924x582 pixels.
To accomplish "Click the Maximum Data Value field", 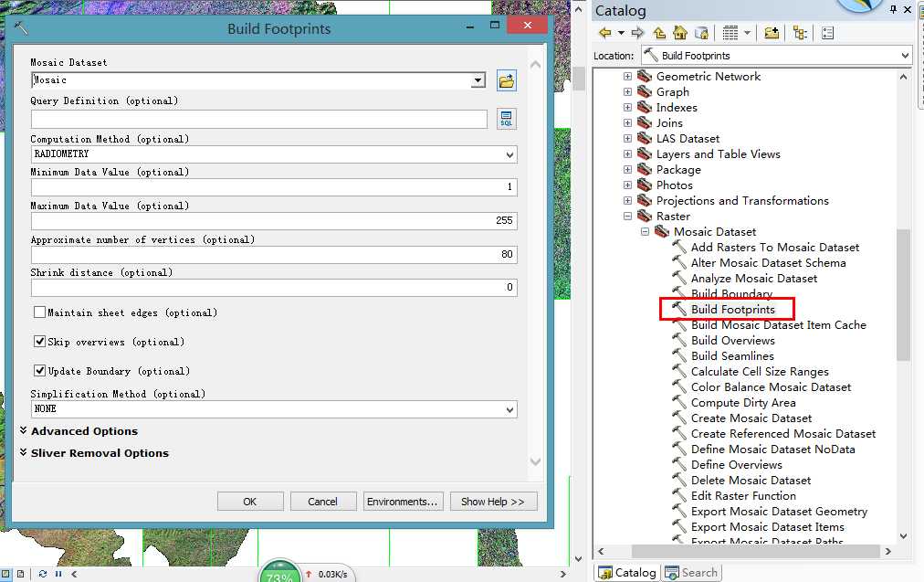I will point(274,220).
